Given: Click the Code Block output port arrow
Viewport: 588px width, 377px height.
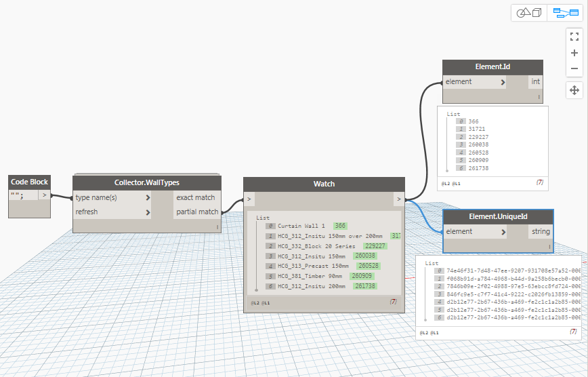Looking at the screenshot, I should (44, 195).
